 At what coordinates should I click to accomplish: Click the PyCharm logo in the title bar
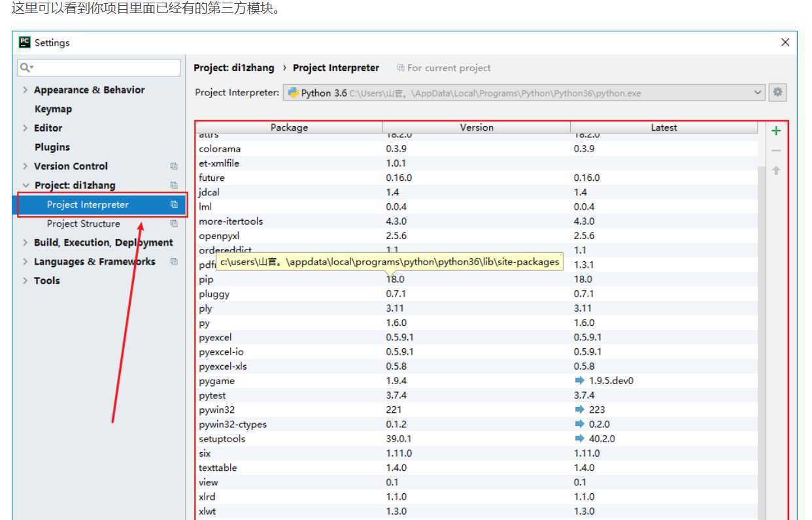click(25, 42)
